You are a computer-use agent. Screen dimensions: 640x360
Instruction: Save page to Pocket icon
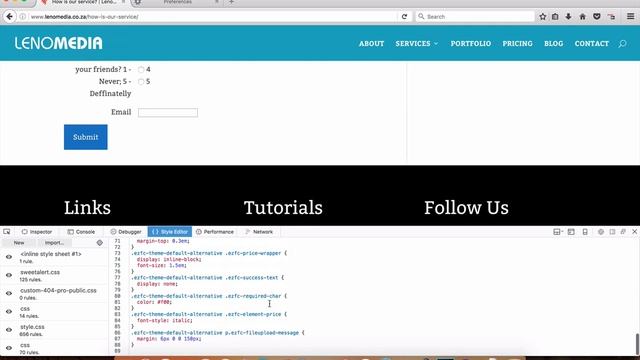[597, 17]
